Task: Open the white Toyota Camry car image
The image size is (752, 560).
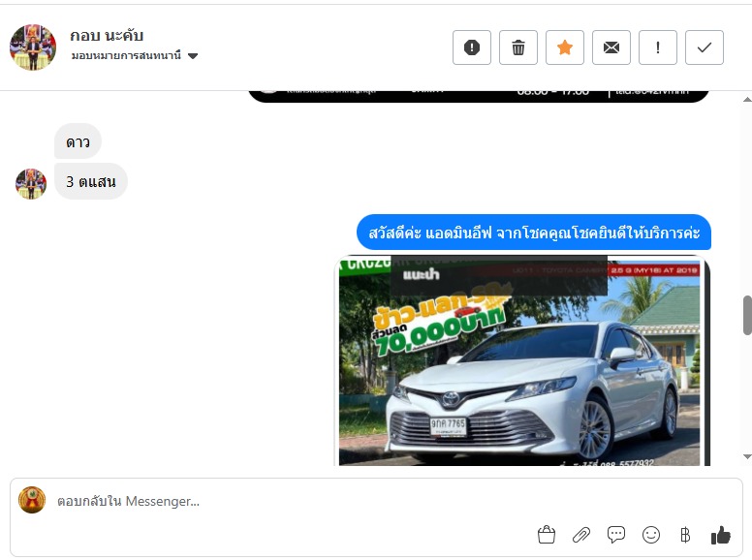Action: pyautogui.click(x=521, y=360)
